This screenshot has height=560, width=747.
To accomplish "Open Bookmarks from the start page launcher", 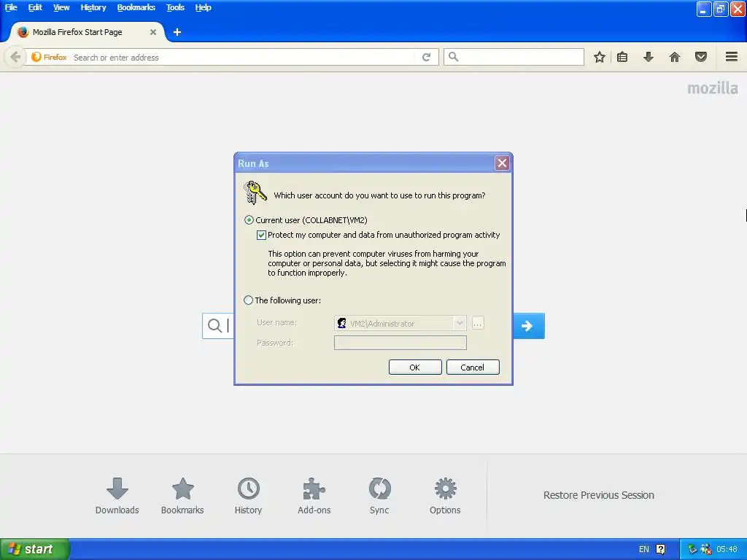I will (x=182, y=496).
